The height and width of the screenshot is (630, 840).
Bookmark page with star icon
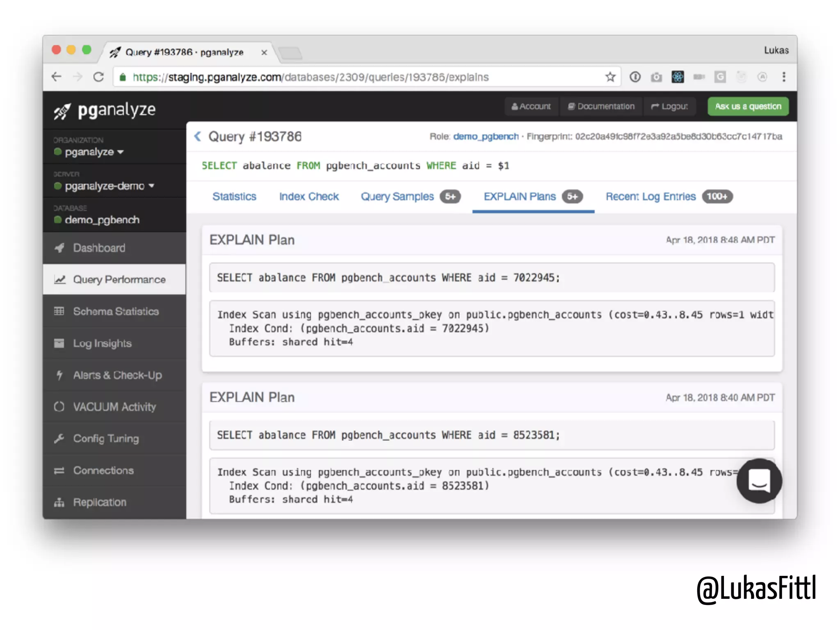tap(610, 77)
